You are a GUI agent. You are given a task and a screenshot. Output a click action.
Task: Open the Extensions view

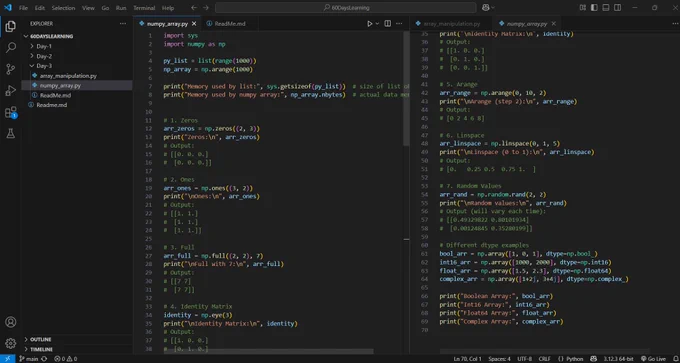click(10, 113)
